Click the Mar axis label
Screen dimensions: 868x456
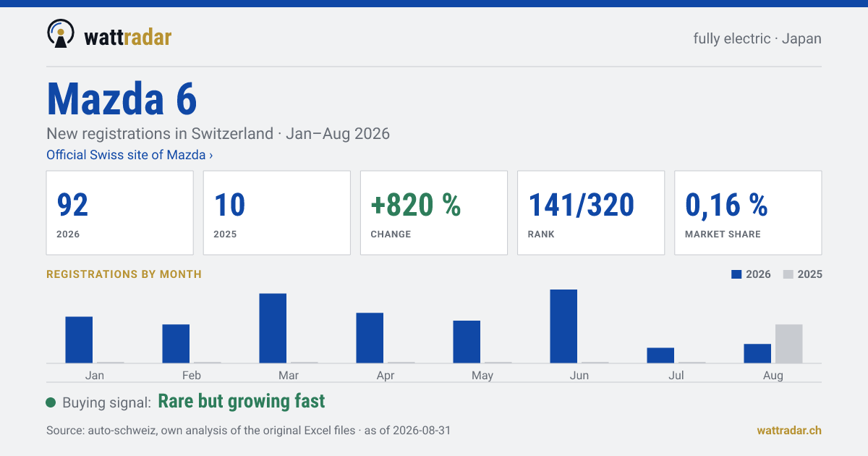point(289,376)
